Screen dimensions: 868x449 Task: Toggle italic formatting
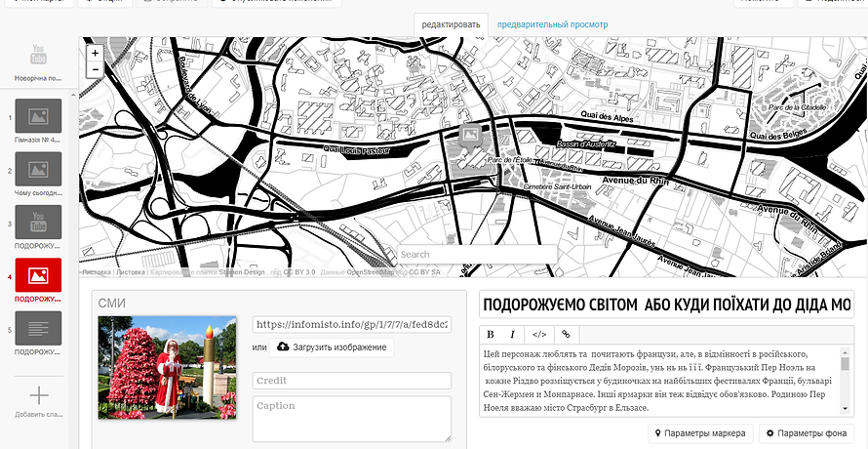(513, 334)
